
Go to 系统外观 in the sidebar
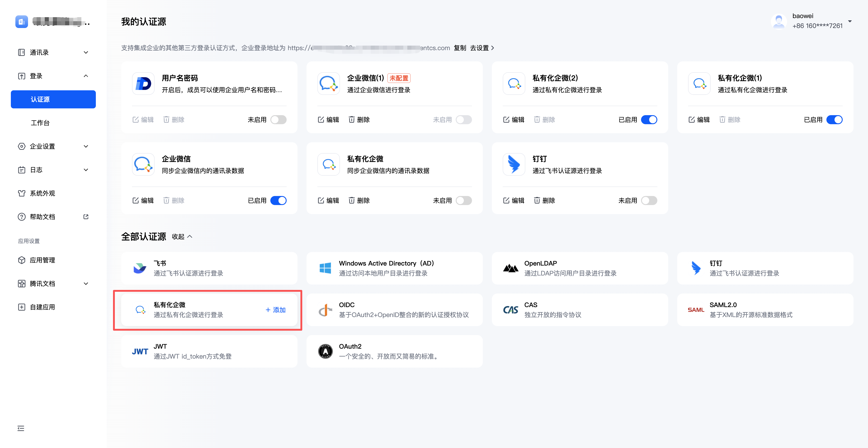pyautogui.click(x=42, y=193)
